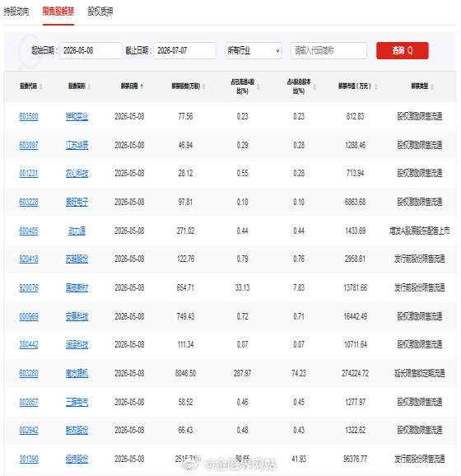Image resolution: width=461 pixels, height=476 pixels.
Task: Select the 解禁市值 value 16442.49
Action: 355,316
